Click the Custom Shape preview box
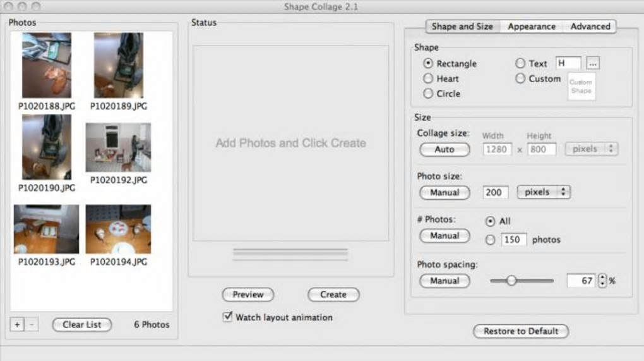The height and width of the screenshot is (361, 644). tap(581, 87)
